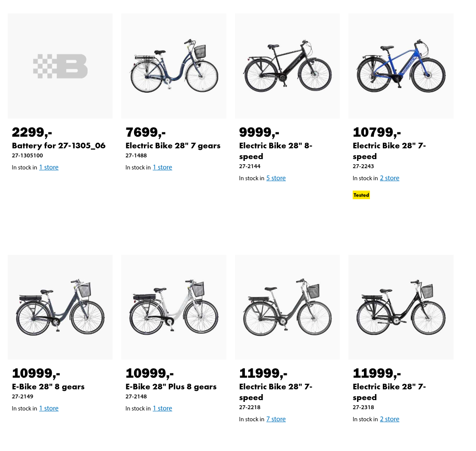The height and width of the screenshot is (451, 476).
Task: Open the "E-Bike 28" Plus 8 gears" title
Action: tap(171, 387)
